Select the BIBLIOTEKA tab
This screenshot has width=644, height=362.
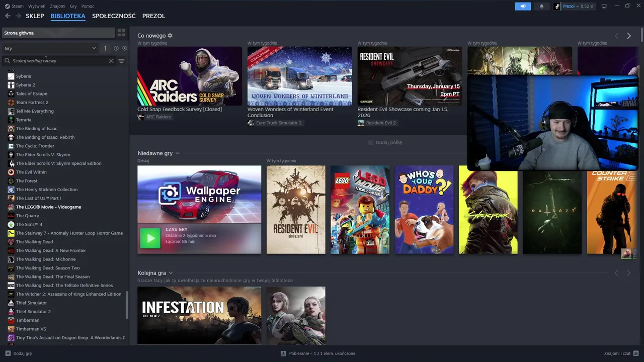click(x=68, y=16)
